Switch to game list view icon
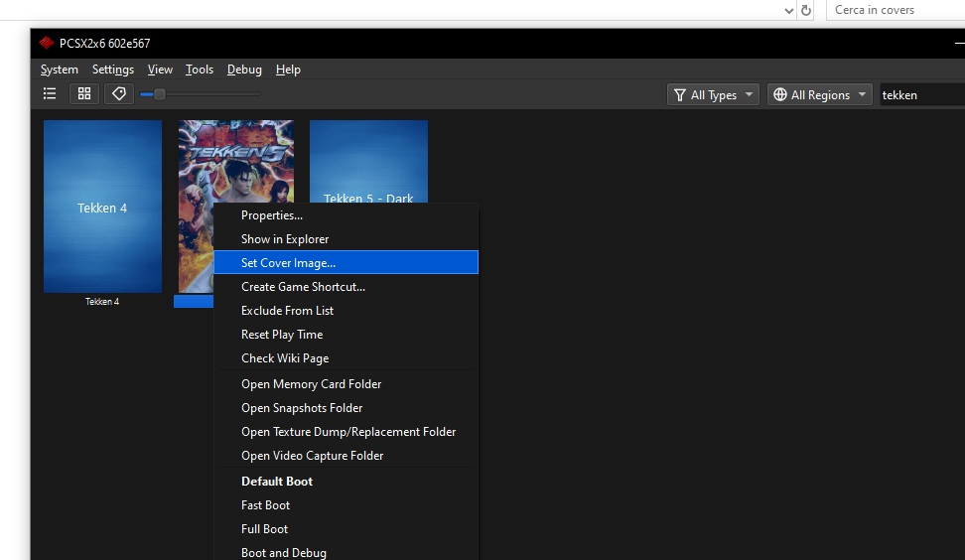This screenshot has height=560, width=965. tap(50, 93)
